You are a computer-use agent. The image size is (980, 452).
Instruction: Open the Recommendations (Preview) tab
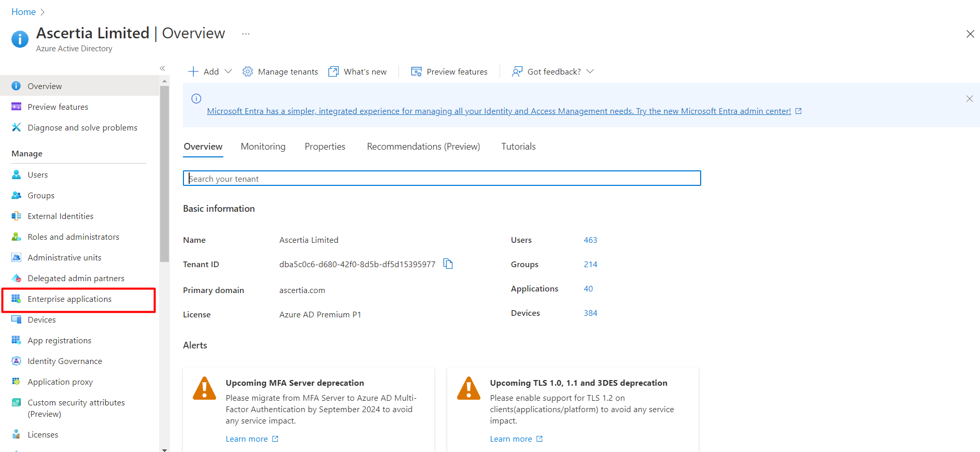coord(423,147)
